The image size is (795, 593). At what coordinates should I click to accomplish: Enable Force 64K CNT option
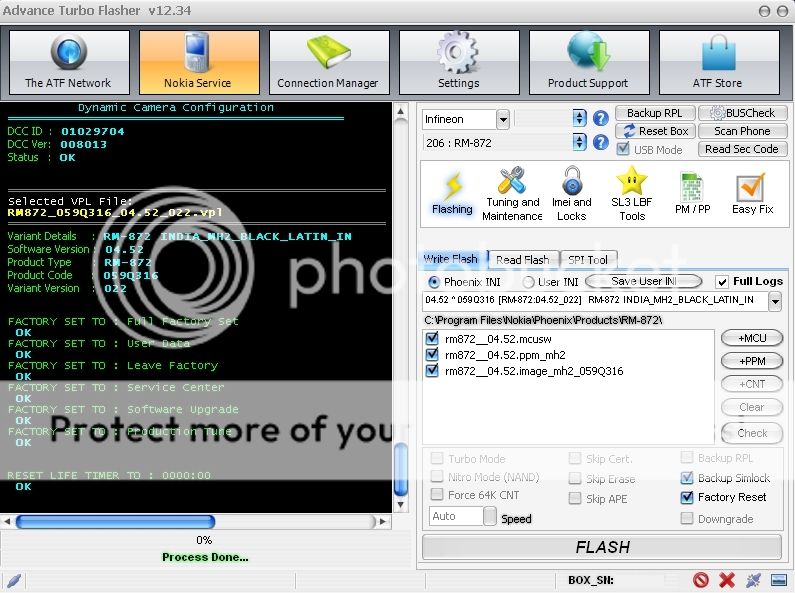coord(437,494)
